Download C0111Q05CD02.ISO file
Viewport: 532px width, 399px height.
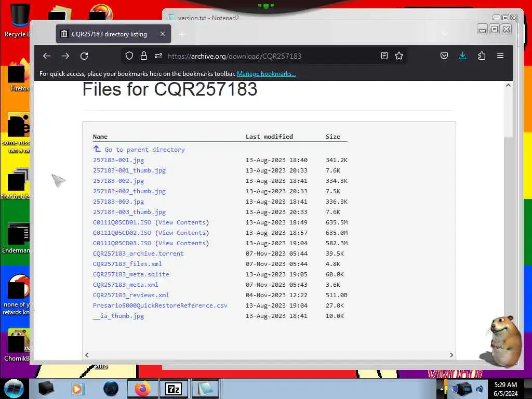(x=122, y=233)
